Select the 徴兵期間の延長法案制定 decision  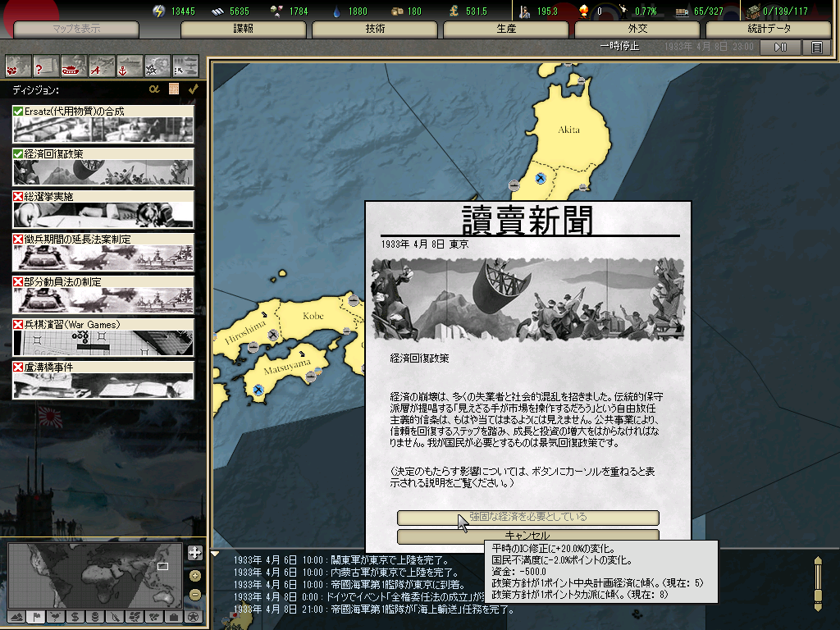pyautogui.click(x=103, y=253)
